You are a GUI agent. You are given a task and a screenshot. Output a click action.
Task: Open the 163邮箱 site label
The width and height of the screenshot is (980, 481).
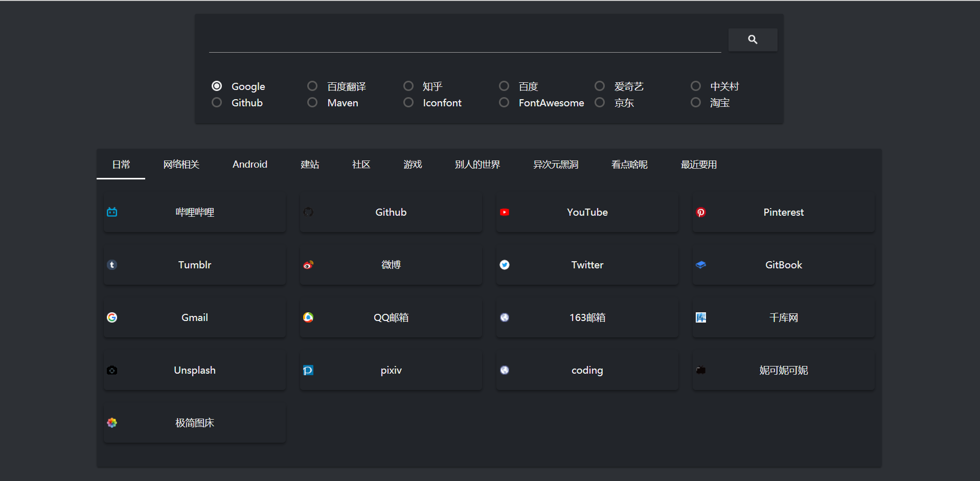pos(587,317)
